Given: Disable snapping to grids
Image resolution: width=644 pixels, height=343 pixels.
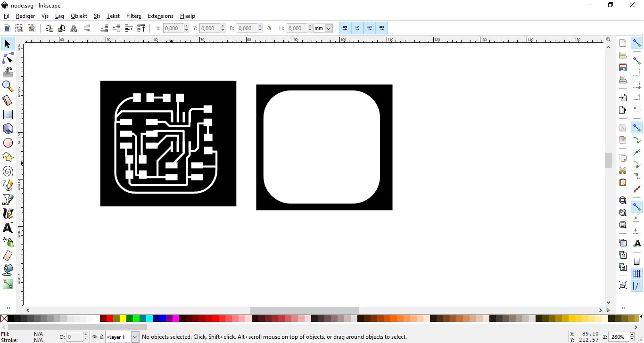Looking at the screenshot, I should tap(637, 274).
